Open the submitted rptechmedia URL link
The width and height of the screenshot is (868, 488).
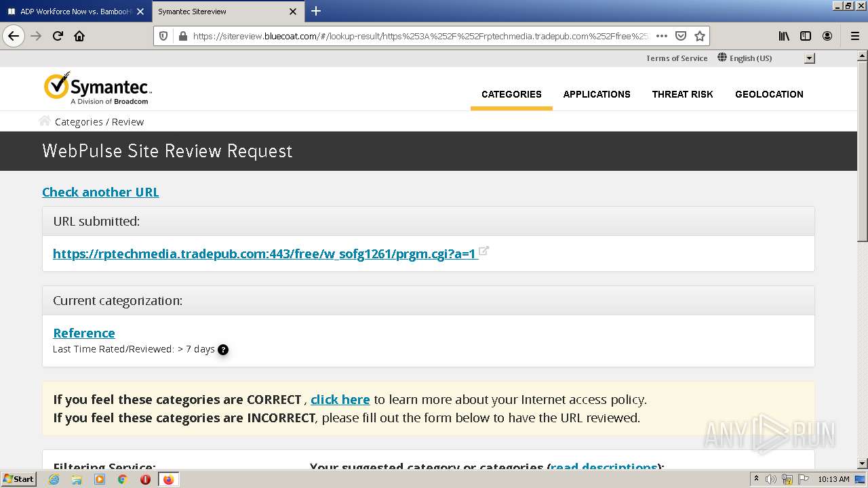pos(265,254)
